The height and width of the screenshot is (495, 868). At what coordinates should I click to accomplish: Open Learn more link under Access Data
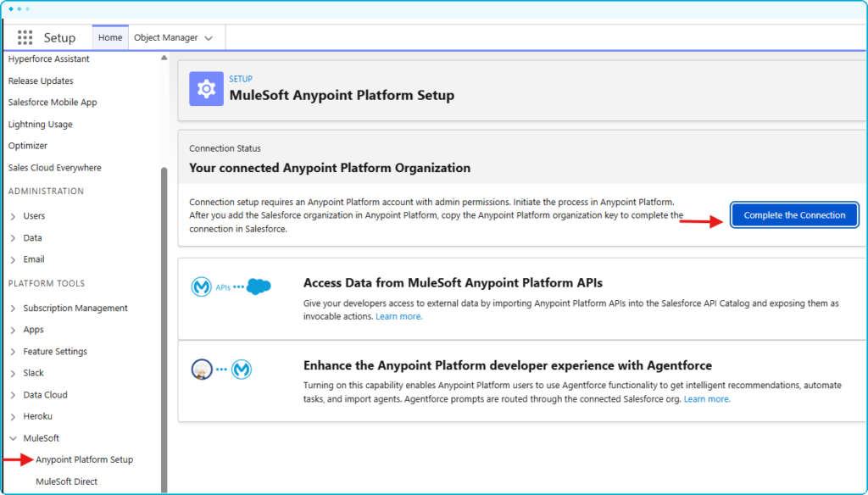tap(398, 316)
